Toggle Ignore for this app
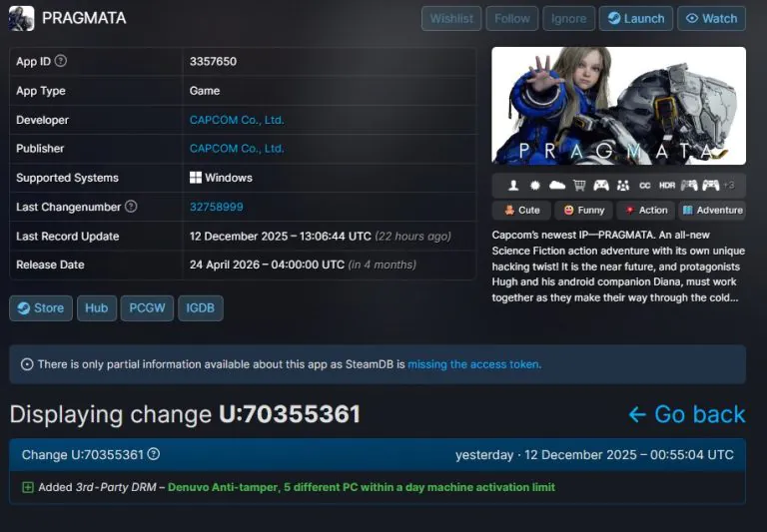 click(568, 18)
